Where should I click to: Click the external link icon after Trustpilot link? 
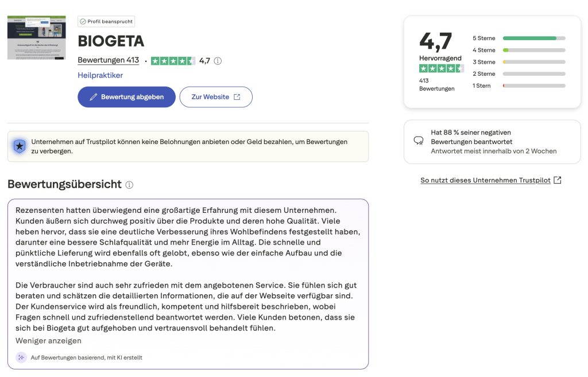click(557, 180)
